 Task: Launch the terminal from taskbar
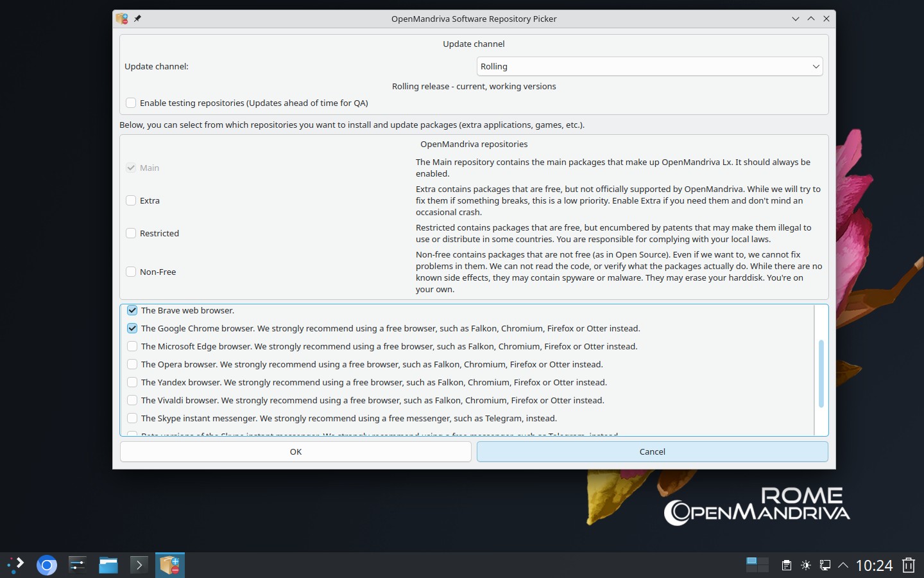pyautogui.click(x=139, y=565)
